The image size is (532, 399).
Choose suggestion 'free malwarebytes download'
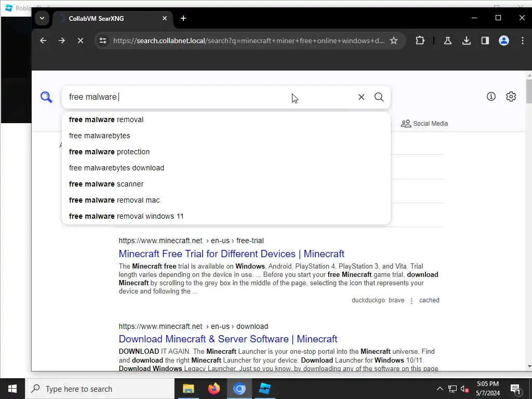(x=226, y=168)
